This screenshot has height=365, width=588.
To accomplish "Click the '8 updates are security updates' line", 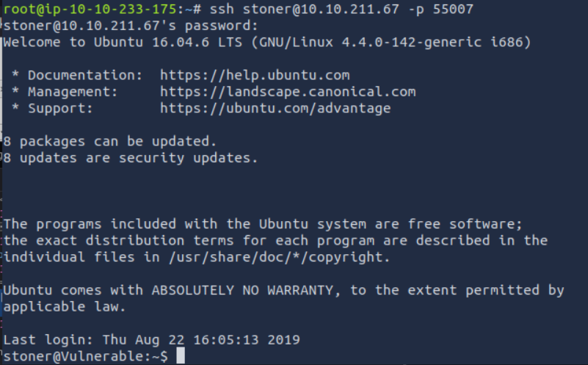I will tap(130, 158).
